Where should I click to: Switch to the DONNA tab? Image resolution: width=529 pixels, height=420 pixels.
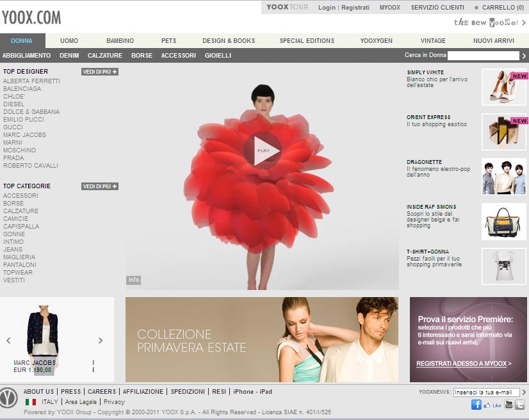coord(22,41)
